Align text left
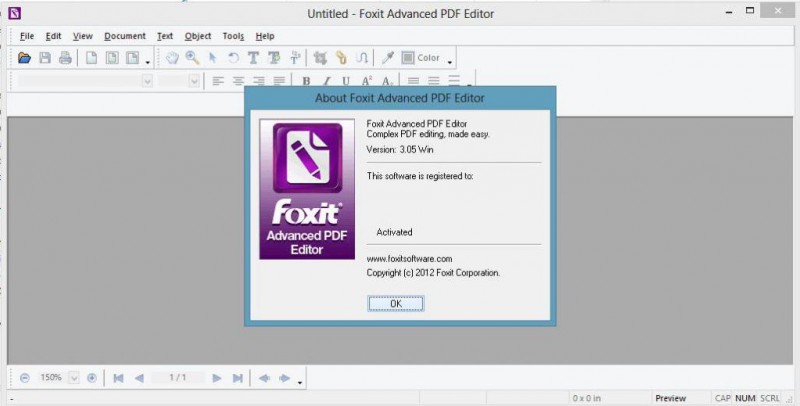Screen dimensions: 800x406 point(218,81)
